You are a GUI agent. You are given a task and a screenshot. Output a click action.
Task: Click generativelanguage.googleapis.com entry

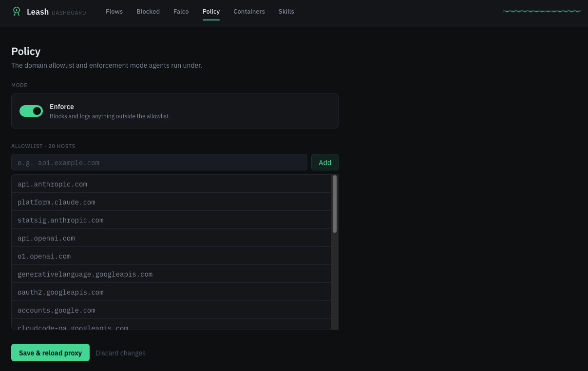171,274
